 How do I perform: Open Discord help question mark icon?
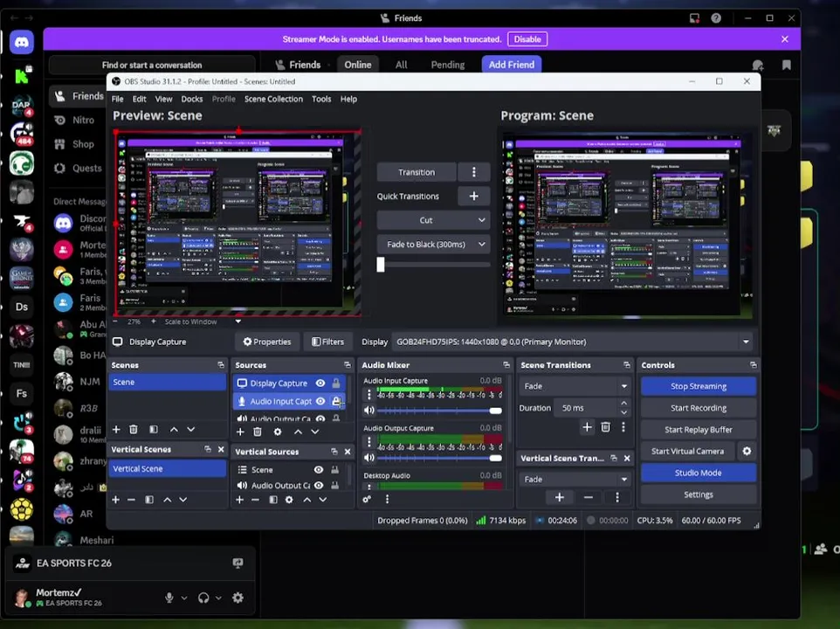pyautogui.click(x=716, y=18)
